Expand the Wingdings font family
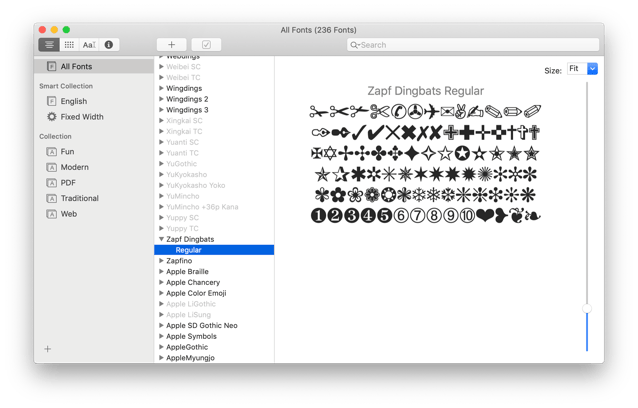 click(x=161, y=88)
